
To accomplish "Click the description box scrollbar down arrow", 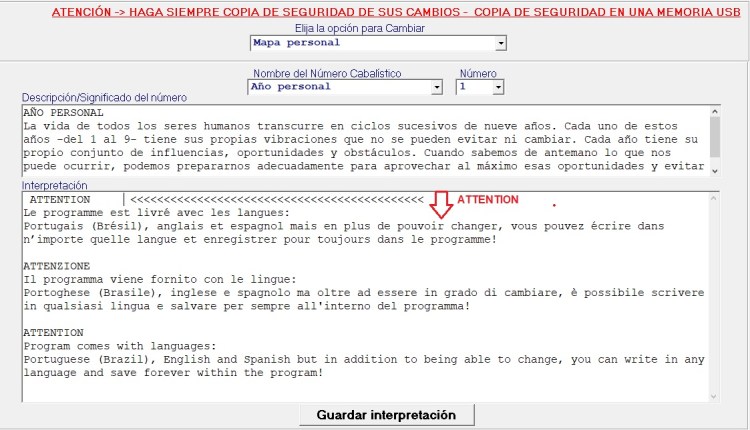I will [x=713, y=171].
